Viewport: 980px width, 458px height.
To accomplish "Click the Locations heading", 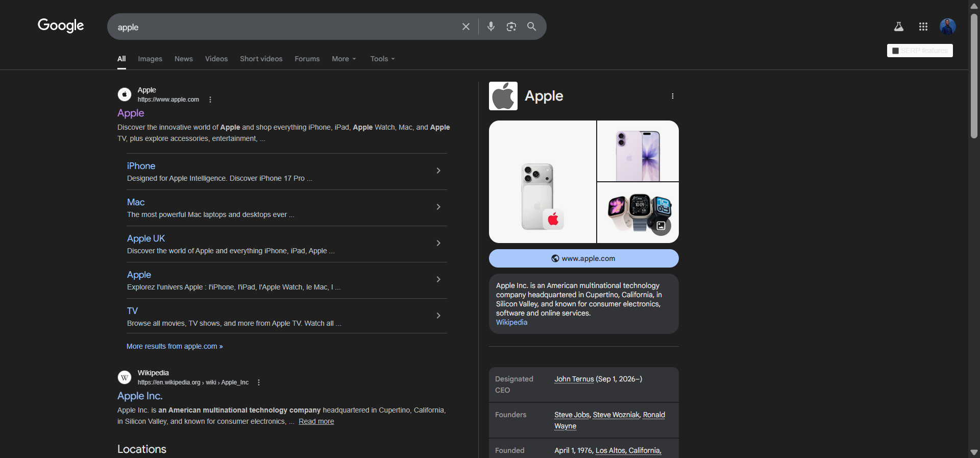I will [x=142, y=449].
